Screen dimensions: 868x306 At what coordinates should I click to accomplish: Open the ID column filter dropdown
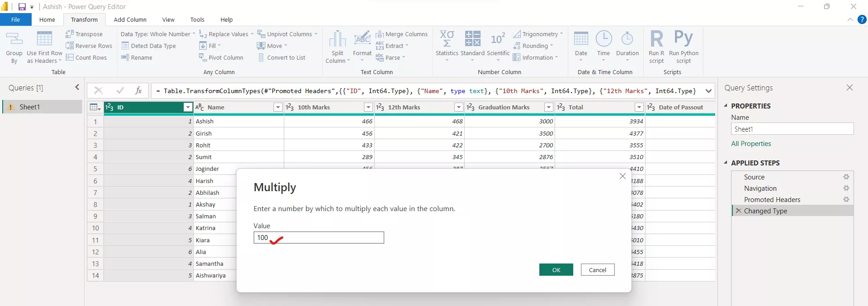[x=188, y=107]
